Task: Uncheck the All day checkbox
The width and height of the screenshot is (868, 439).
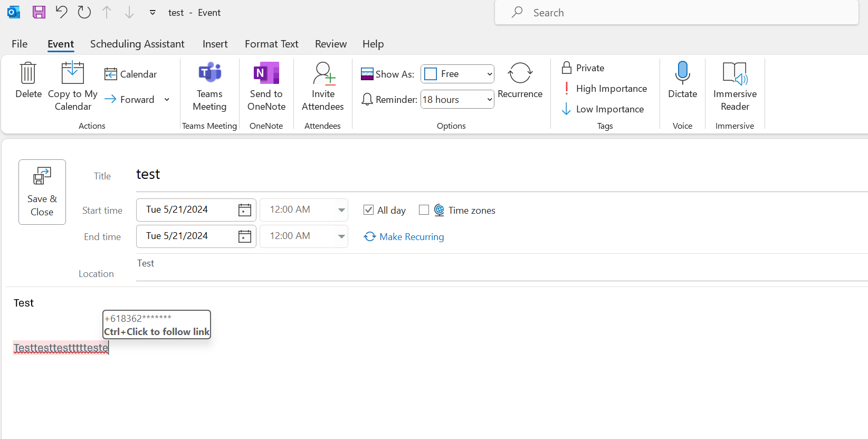Action: click(x=368, y=210)
